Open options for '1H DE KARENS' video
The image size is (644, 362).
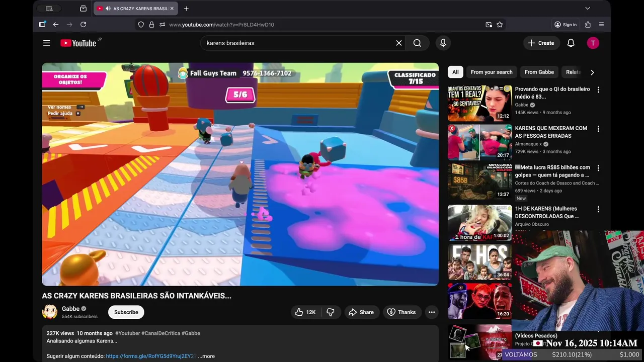pos(598,210)
